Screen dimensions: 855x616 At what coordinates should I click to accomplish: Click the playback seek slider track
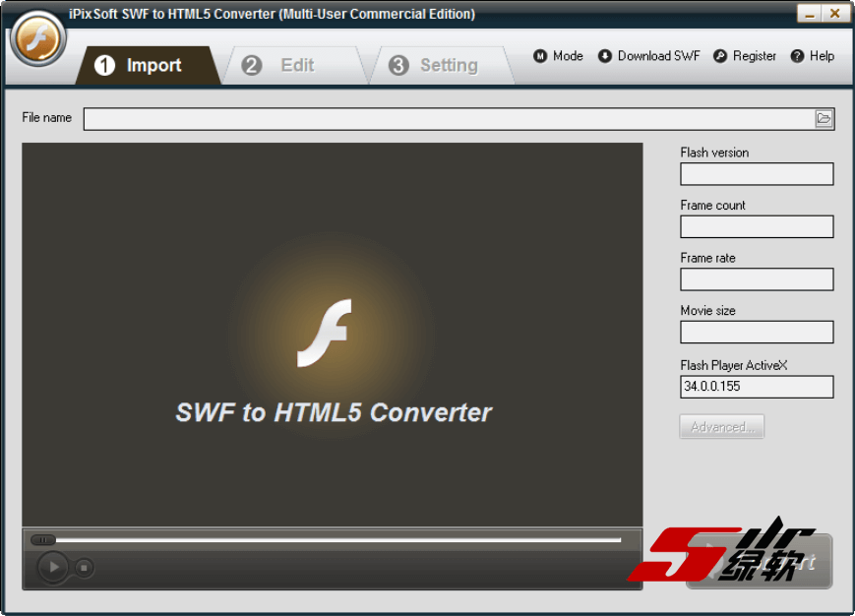(335, 539)
